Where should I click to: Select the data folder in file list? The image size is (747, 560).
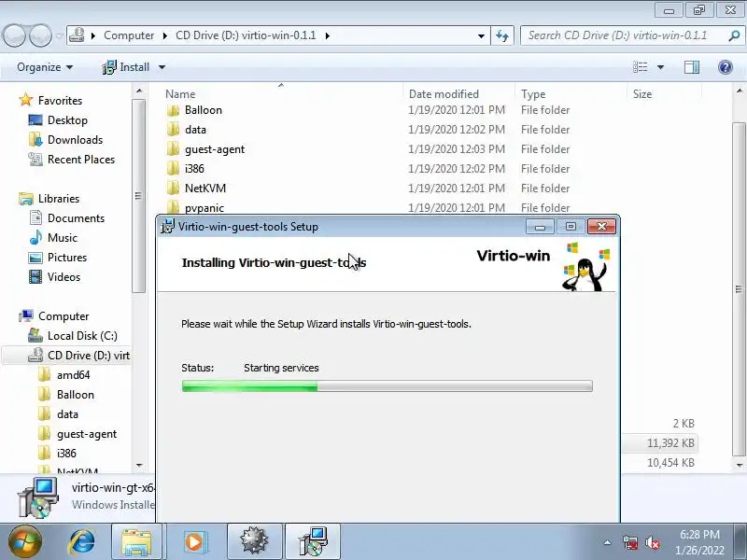pyautogui.click(x=195, y=130)
